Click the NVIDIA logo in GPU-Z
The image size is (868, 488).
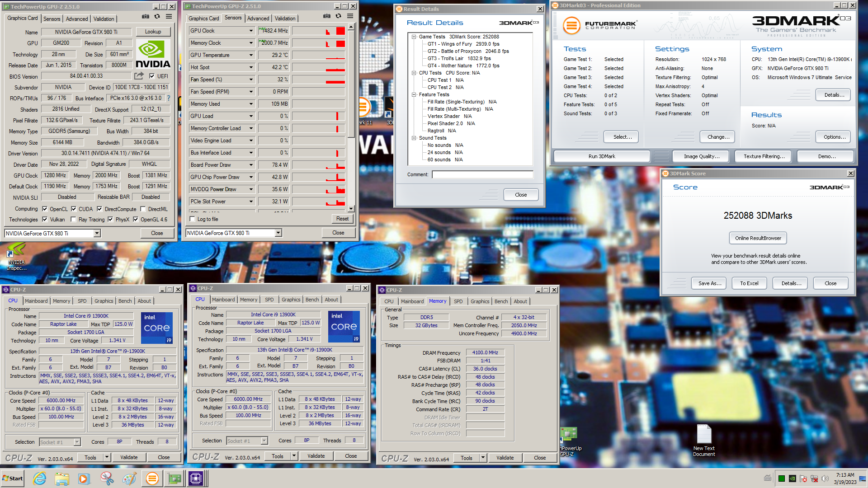[x=153, y=55]
